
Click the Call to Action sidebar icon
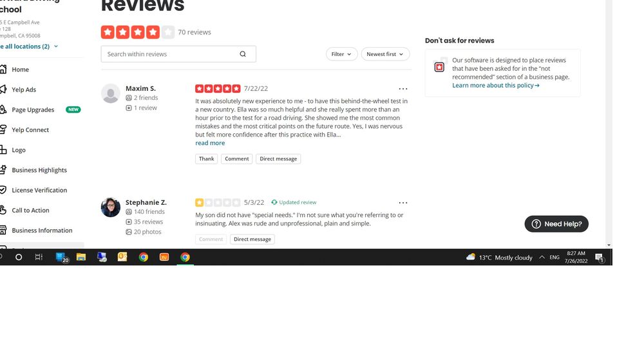click(3, 210)
